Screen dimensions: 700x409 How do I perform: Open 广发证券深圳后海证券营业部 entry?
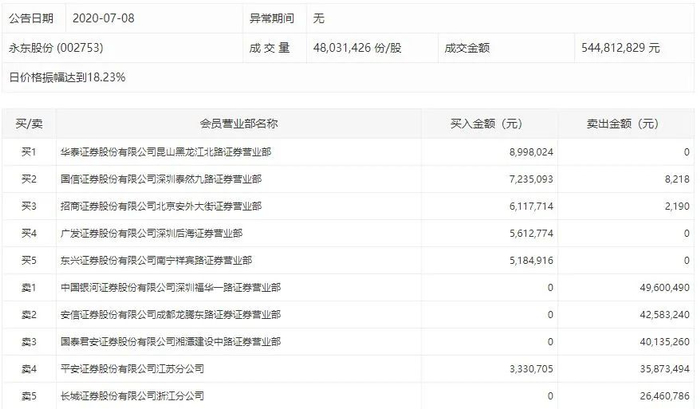152,233
